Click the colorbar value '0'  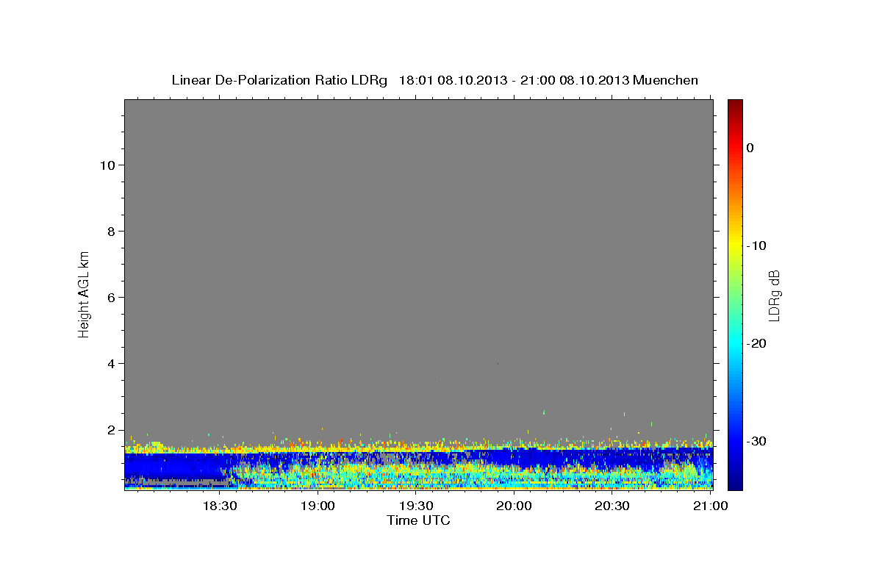click(750, 148)
